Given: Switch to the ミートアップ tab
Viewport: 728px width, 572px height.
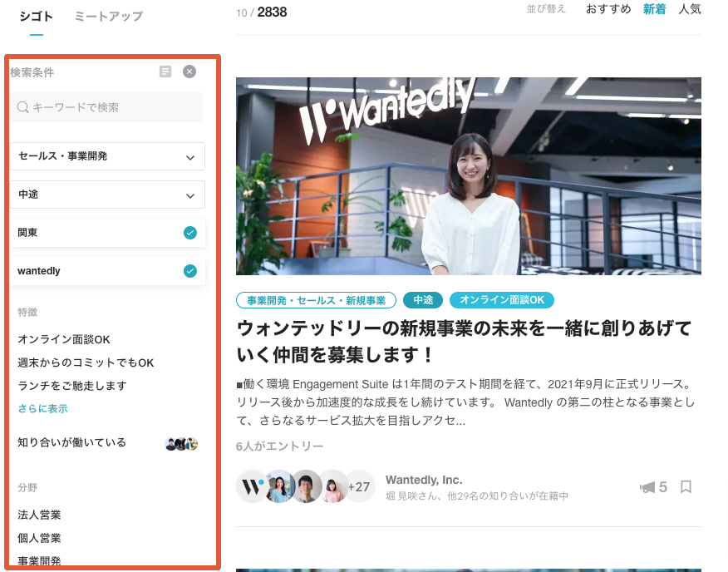Looking at the screenshot, I should tap(109, 17).
